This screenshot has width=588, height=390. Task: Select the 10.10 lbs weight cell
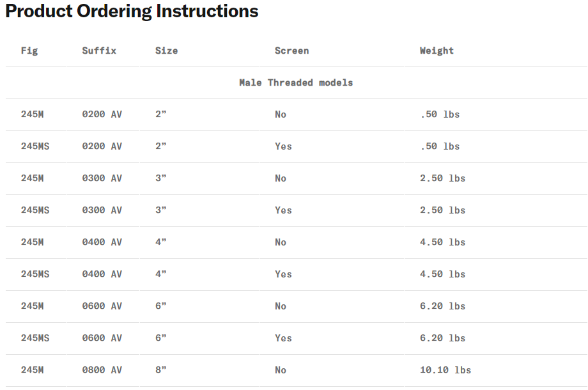[445, 370]
